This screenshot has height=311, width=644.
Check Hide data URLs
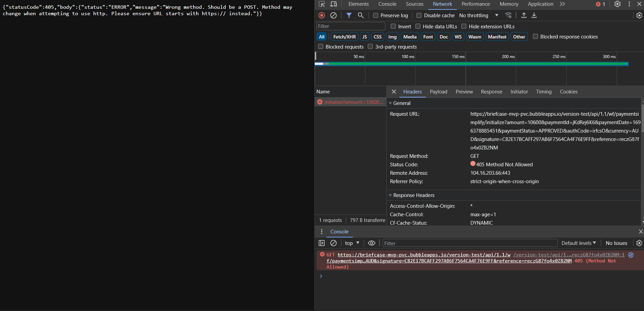(418, 26)
